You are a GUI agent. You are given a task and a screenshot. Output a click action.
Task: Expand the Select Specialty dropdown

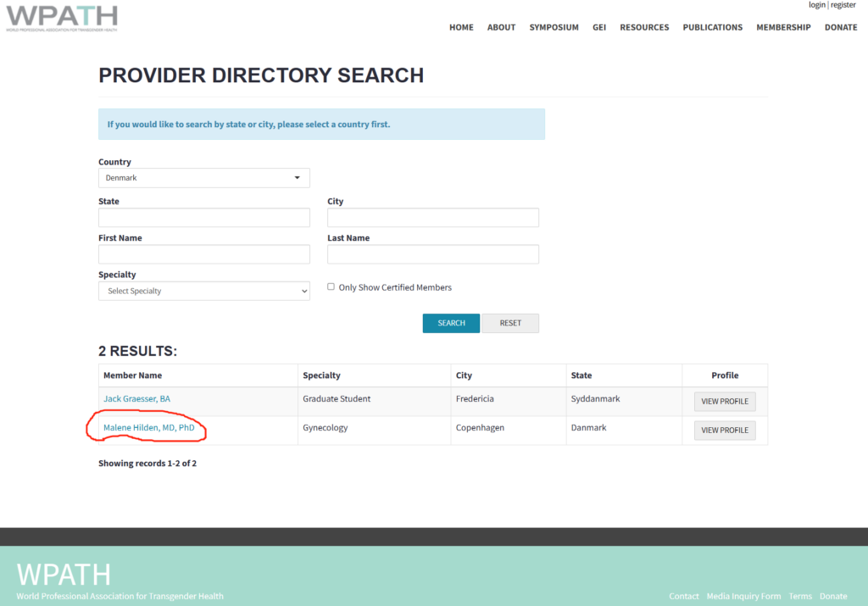coord(204,291)
